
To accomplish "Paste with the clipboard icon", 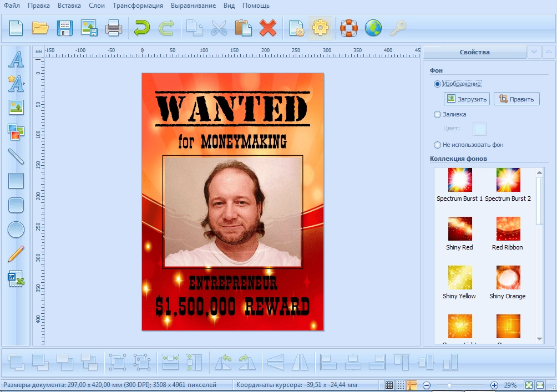I will [x=244, y=28].
